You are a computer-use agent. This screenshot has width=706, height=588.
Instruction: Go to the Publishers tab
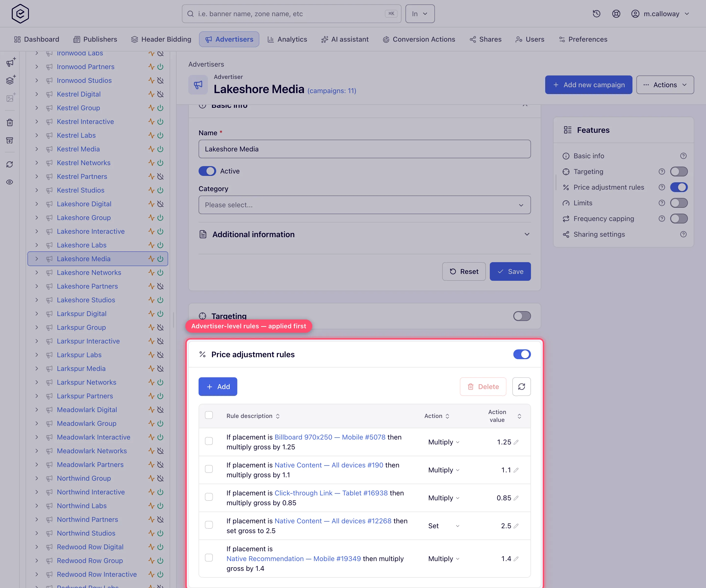(95, 39)
